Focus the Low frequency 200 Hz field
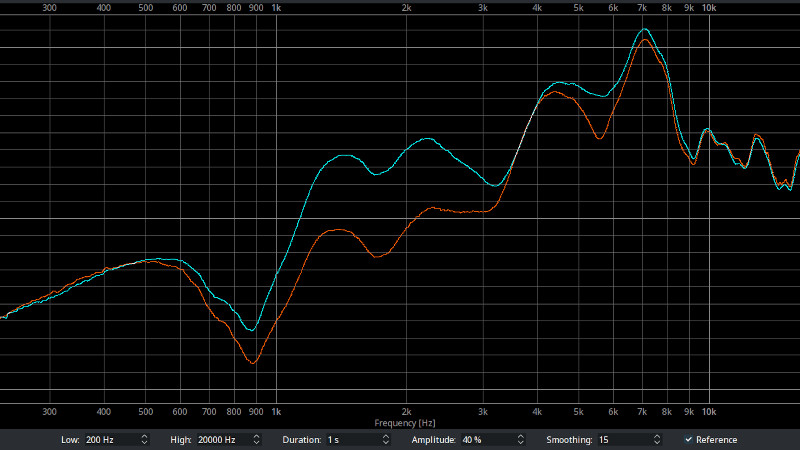800x450 pixels. [110, 440]
